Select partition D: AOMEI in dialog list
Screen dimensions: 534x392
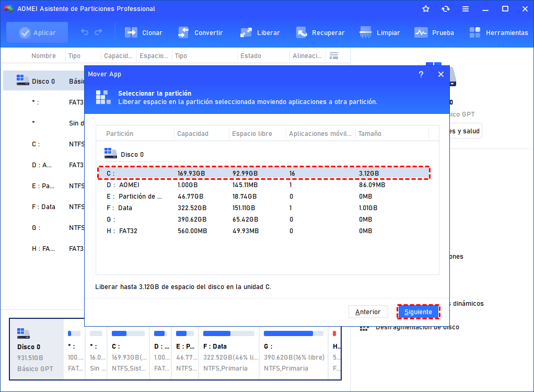(x=261, y=185)
